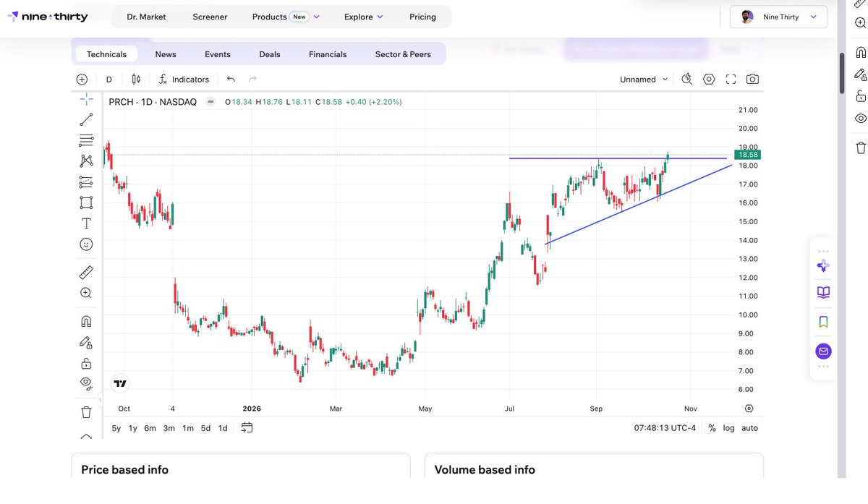Open the book guide icon in floating panel
Viewport: 868px width, 504px height.
[x=823, y=292]
